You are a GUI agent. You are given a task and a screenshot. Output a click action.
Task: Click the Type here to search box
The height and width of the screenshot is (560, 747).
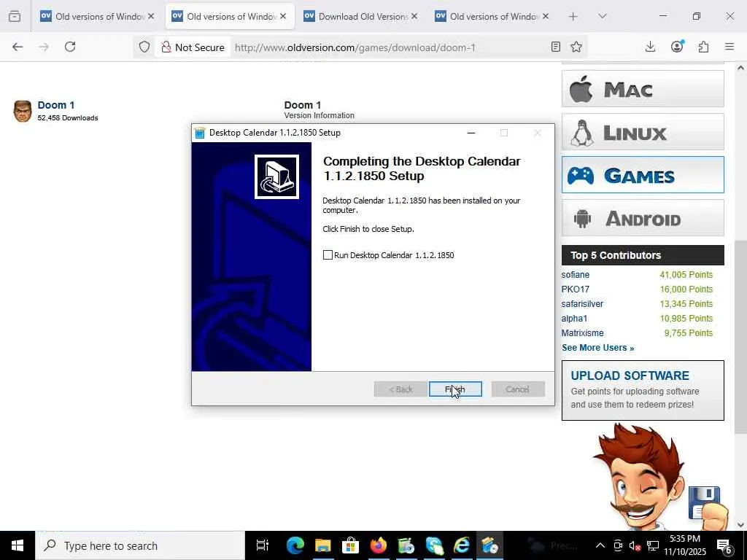[140, 545]
